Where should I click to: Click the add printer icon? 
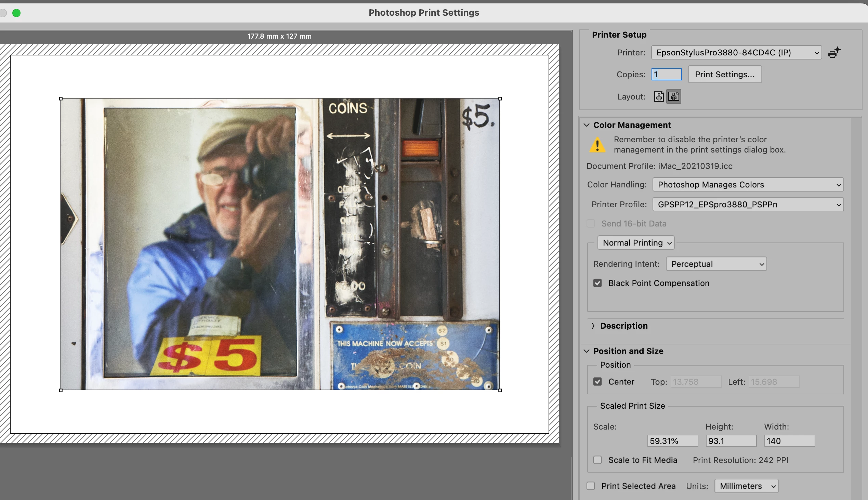834,53
